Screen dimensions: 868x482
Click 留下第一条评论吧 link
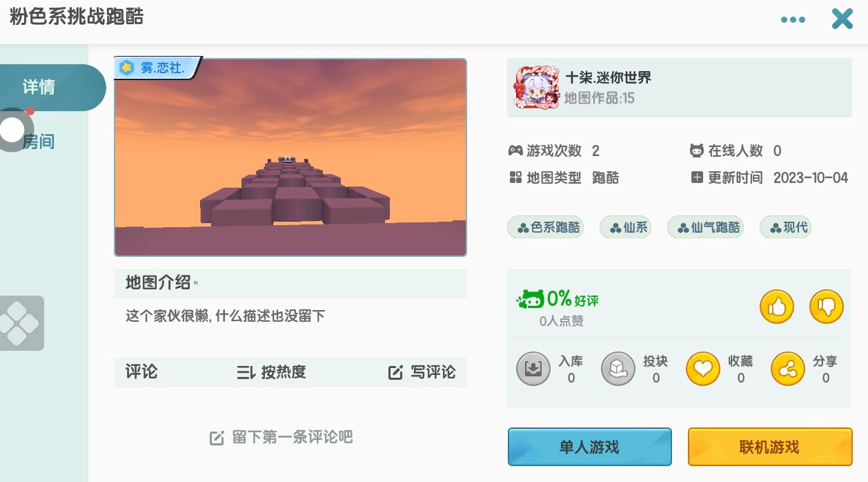(x=281, y=437)
